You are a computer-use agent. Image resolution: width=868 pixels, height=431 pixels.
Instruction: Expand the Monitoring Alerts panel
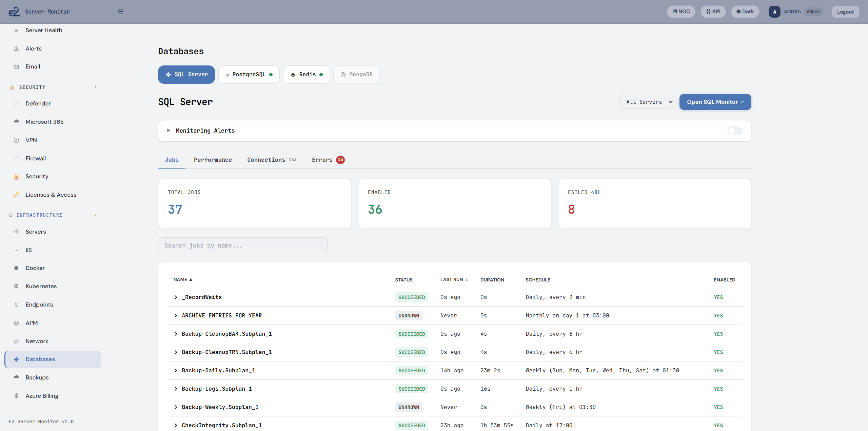click(169, 131)
